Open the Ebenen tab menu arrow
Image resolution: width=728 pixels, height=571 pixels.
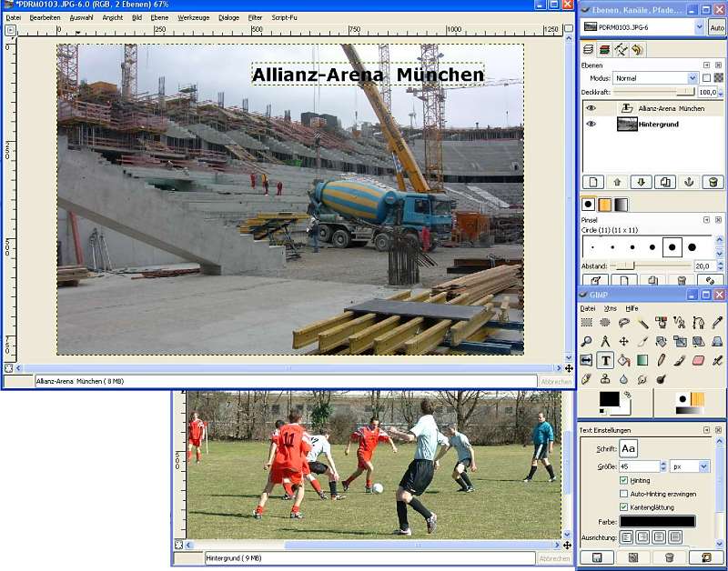point(706,65)
